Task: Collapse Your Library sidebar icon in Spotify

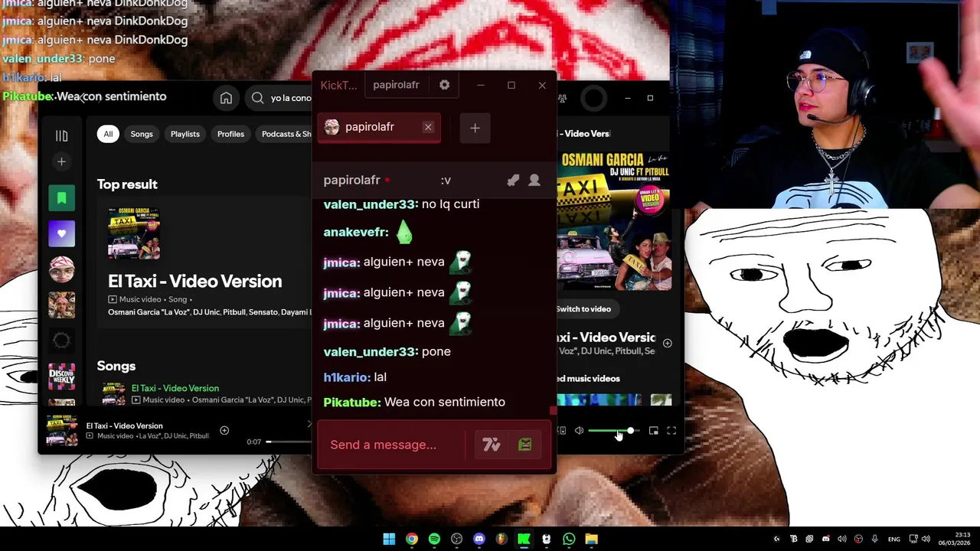Action: (62, 135)
